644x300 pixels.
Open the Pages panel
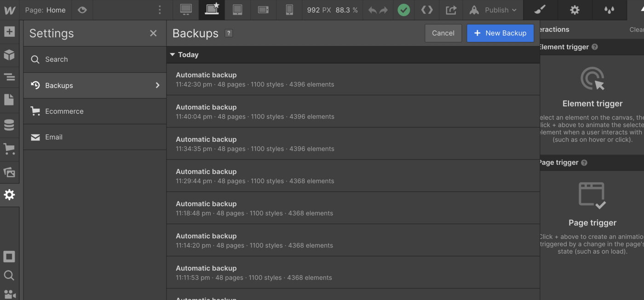pos(10,99)
